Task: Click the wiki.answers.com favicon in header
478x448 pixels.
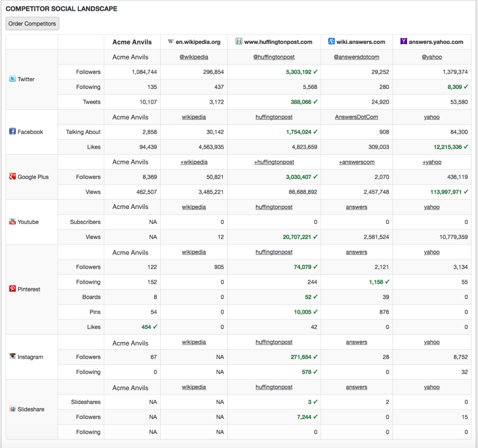Action: pyautogui.click(x=331, y=41)
